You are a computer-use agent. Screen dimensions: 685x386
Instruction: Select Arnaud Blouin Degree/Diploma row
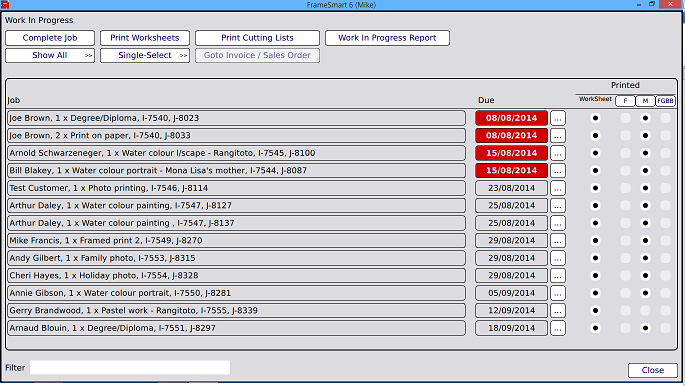point(236,328)
